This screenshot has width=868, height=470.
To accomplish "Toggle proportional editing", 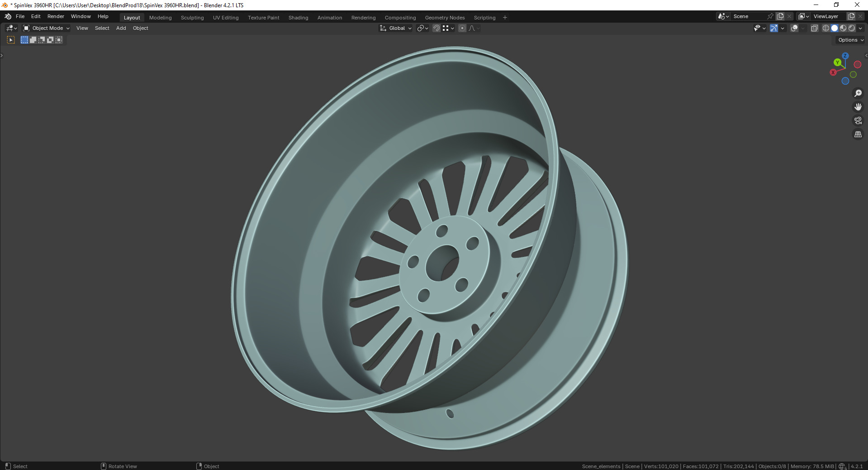I will (x=462, y=28).
